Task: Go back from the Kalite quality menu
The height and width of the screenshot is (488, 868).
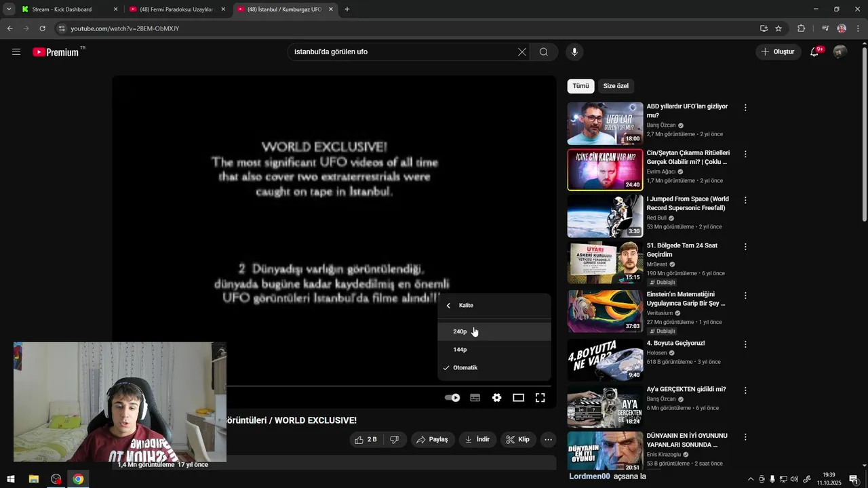Action: pyautogui.click(x=448, y=306)
